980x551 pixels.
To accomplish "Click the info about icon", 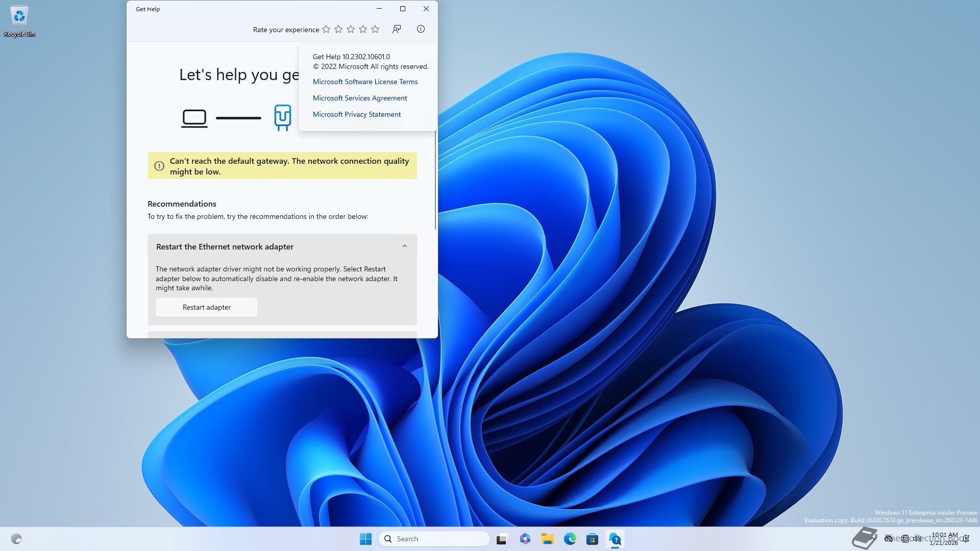I will tap(421, 29).
